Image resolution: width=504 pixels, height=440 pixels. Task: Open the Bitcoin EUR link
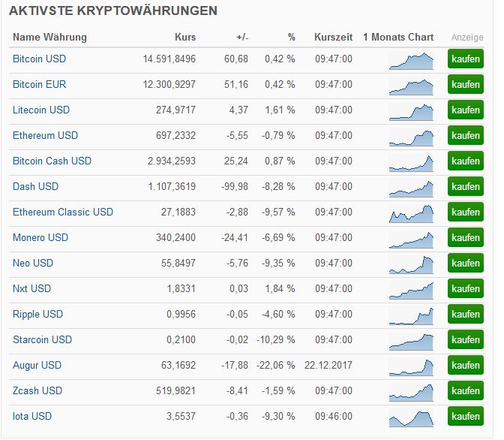[39, 84]
